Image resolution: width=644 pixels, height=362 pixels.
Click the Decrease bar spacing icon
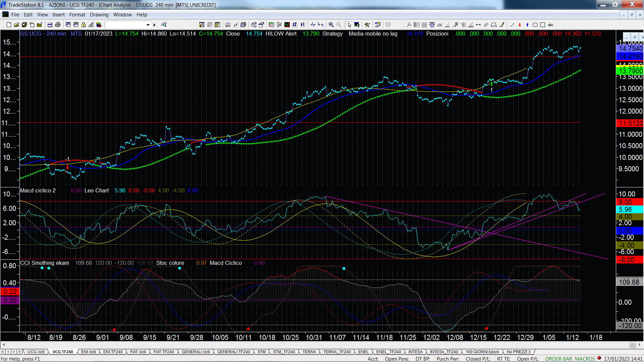(313, 24)
